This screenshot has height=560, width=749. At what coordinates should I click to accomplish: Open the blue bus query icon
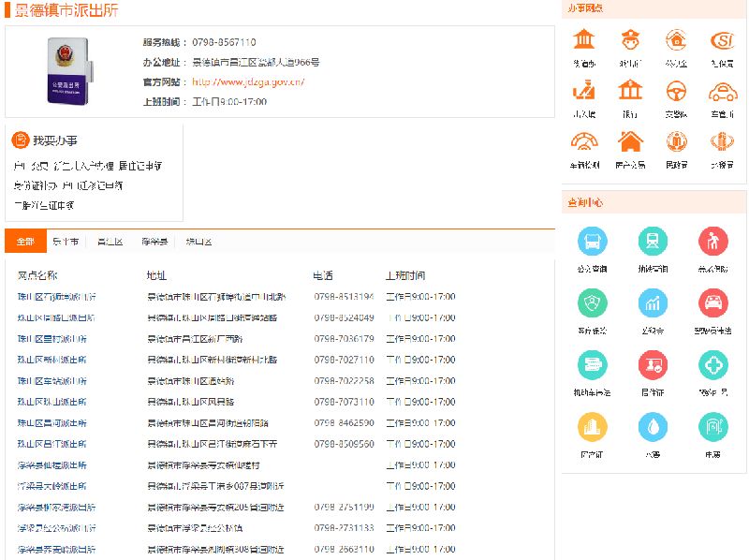[592, 242]
